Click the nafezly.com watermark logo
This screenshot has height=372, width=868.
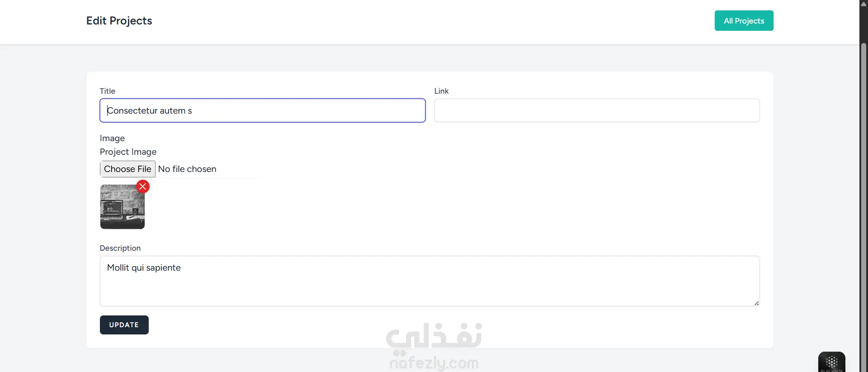pos(434,346)
